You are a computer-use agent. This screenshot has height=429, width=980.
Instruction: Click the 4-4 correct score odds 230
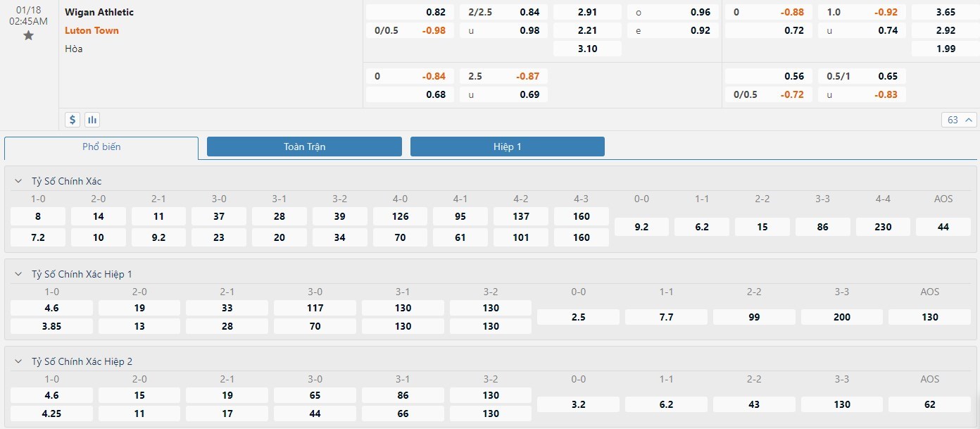point(883,227)
